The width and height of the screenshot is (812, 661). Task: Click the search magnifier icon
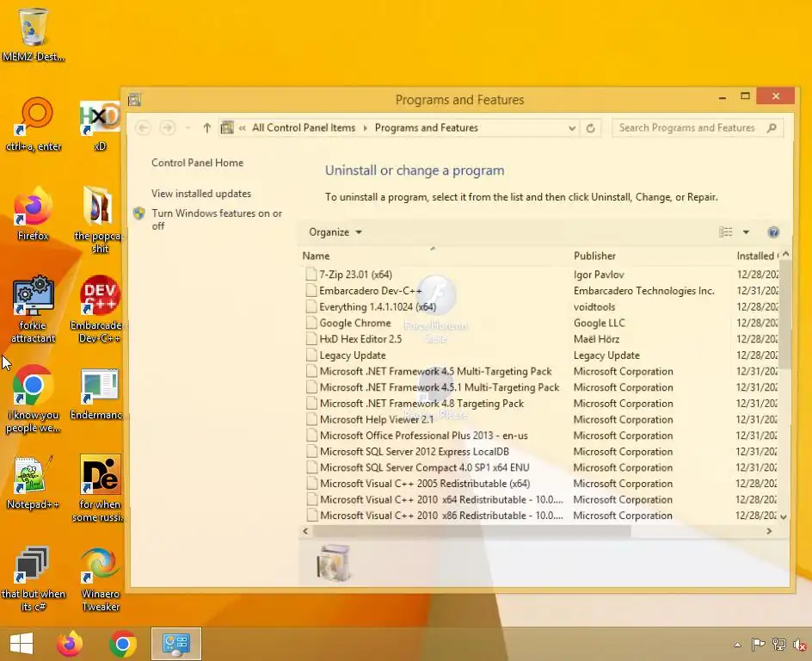point(772,127)
